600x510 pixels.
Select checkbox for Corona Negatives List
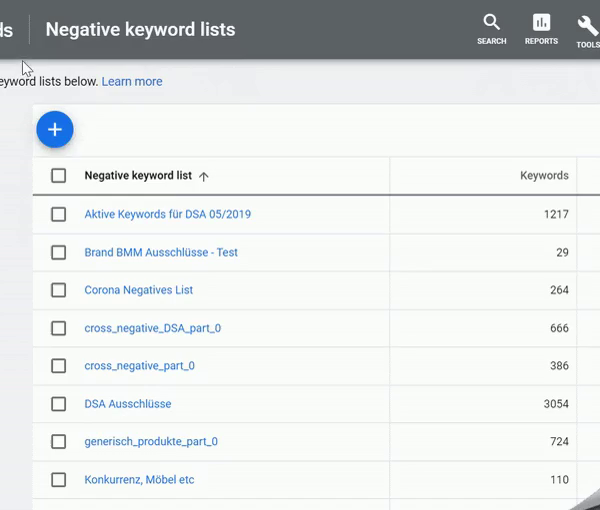click(x=59, y=290)
